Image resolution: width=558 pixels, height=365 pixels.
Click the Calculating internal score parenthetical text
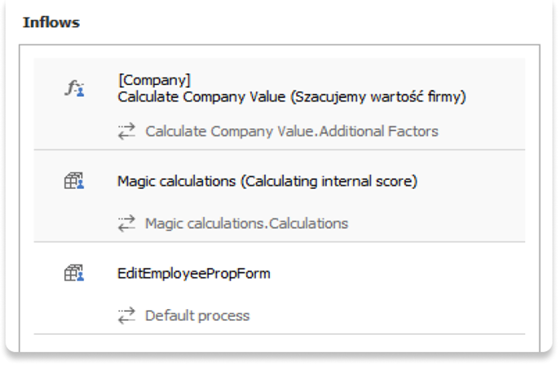(329, 181)
